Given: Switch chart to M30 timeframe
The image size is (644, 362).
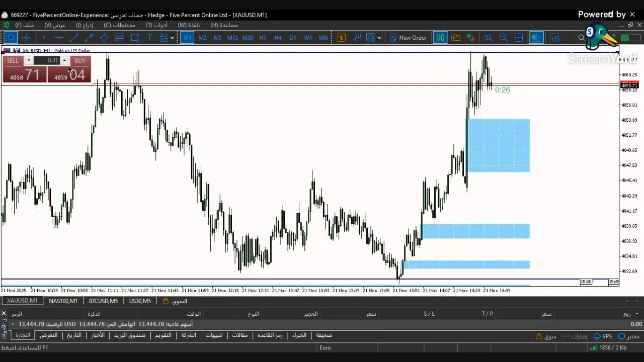Looking at the screenshot, I should coord(248,38).
